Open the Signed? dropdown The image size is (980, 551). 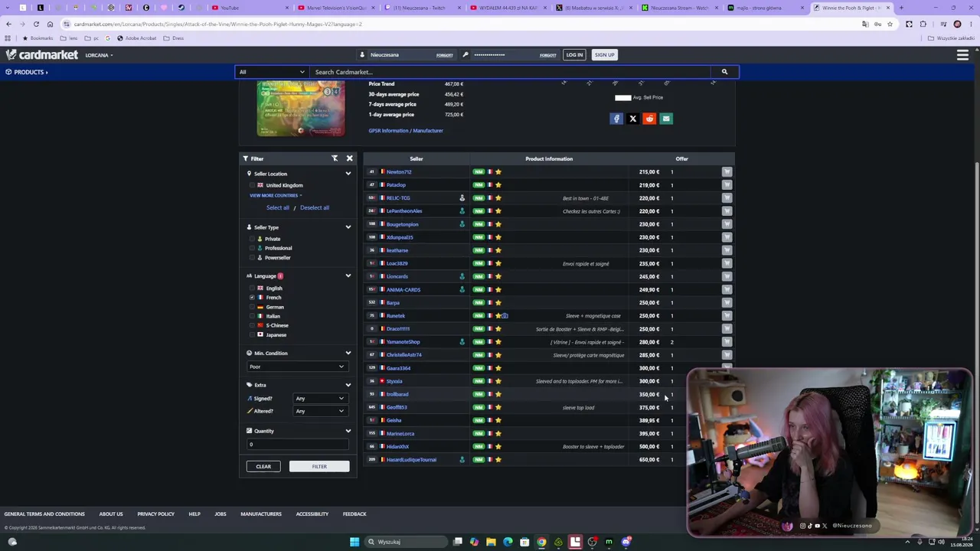[x=319, y=399]
